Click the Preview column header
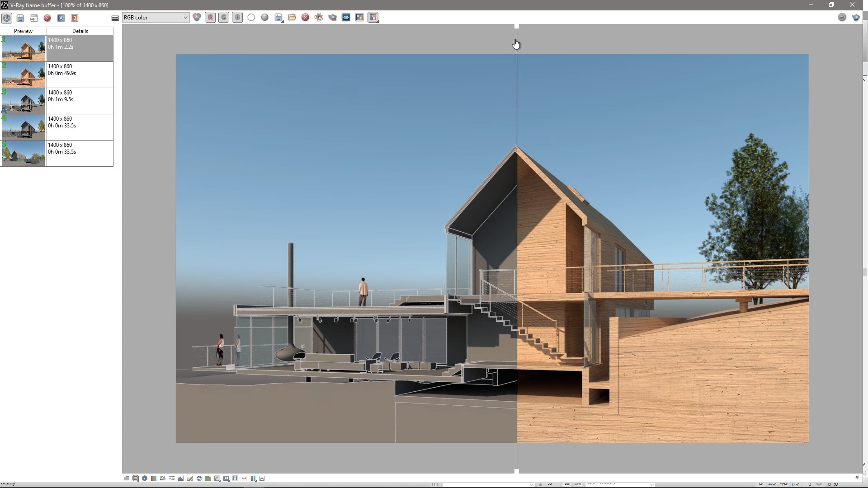 click(23, 31)
